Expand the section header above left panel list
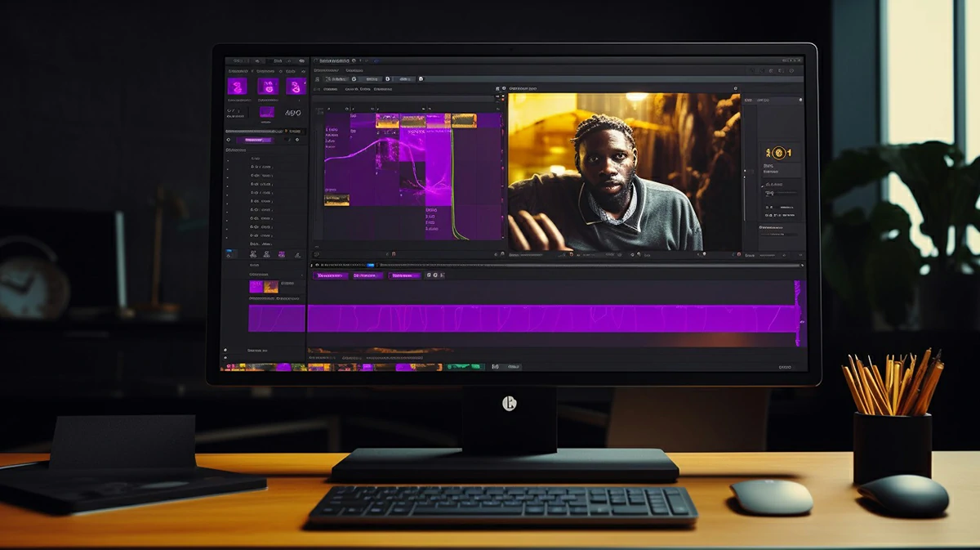The image size is (980, 550). [x=236, y=150]
